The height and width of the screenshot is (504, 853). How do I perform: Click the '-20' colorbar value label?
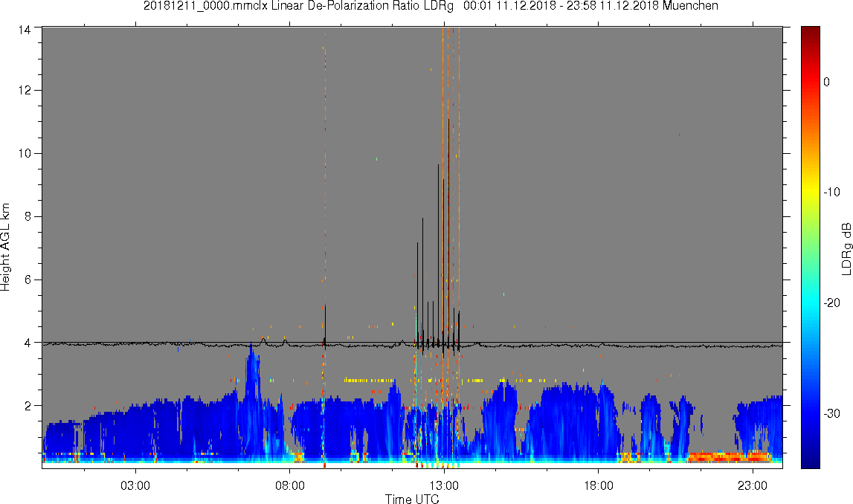tap(831, 303)
